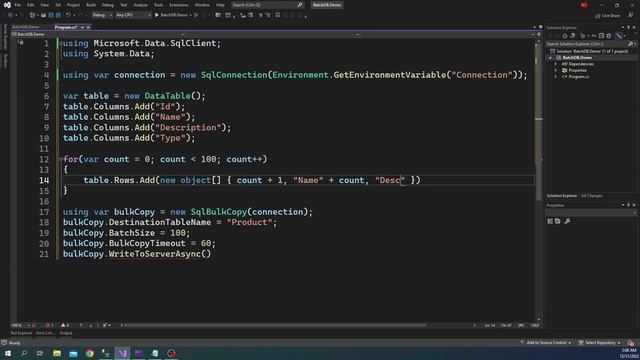Open the Debug configuration dropdown
The height and width of the screenshot is (360, 640).
pyautogui.click(x=102, y=15)
